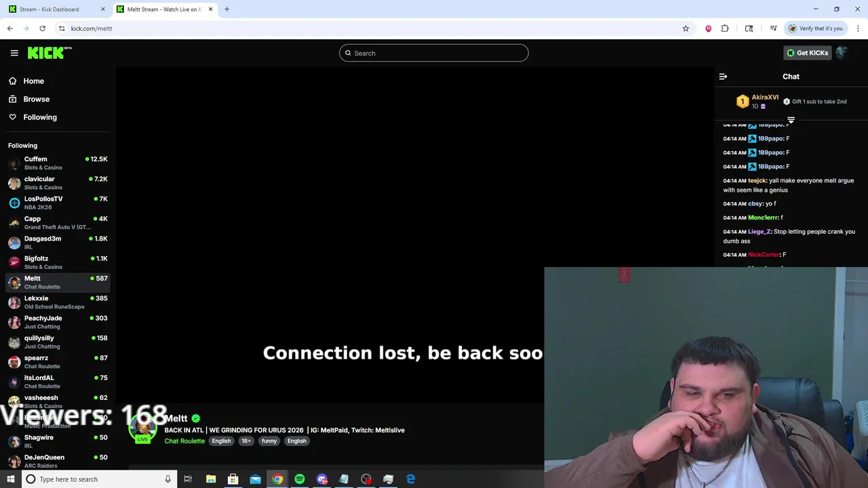Open PeachyJade channel in Following list
Image resolution: width=868 pixels, height=488 pixels.
click(x=58, y=322)
